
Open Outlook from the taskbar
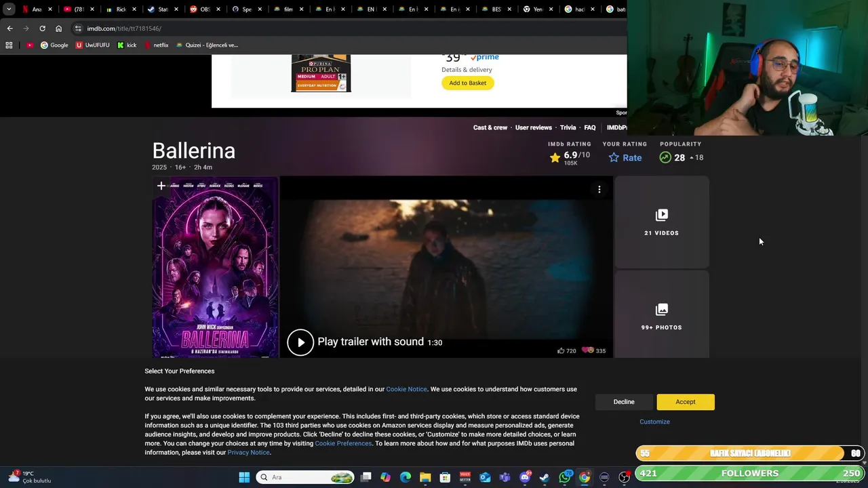tap(485, 477)
